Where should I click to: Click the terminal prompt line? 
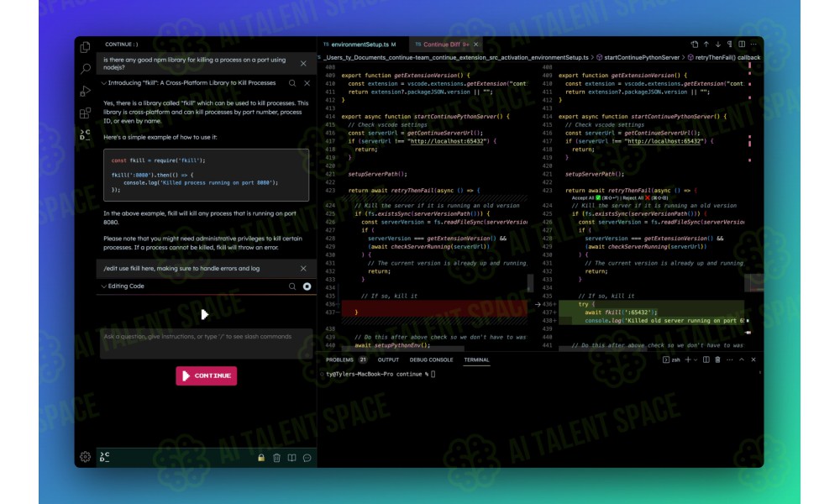[x=381, y=375]
